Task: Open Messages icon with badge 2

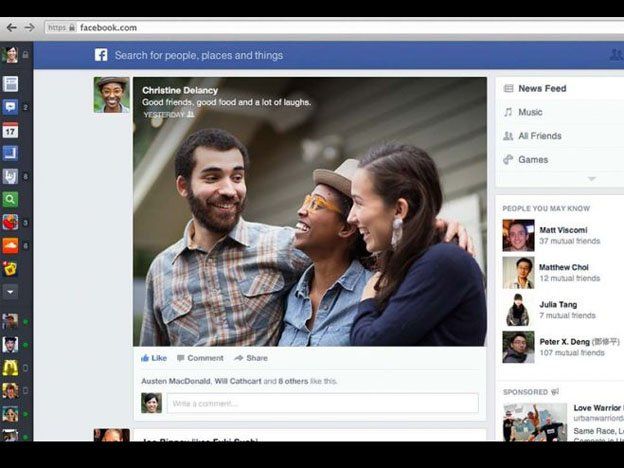Action: pos(10,107)
